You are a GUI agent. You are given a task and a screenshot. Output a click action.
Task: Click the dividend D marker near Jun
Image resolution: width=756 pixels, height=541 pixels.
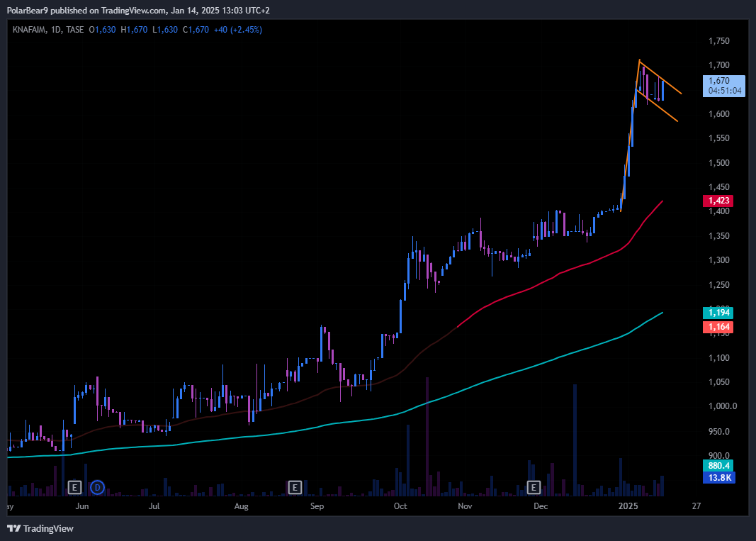point(97,487)
